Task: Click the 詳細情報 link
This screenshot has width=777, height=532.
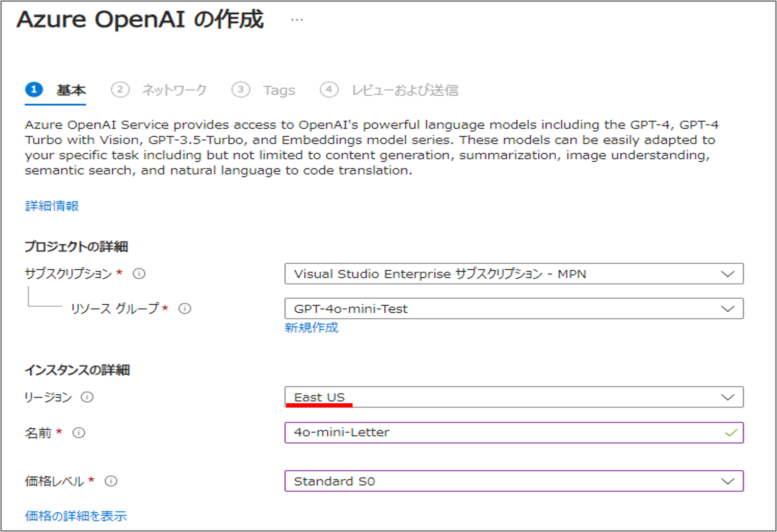Action: (x=52, y=206)
